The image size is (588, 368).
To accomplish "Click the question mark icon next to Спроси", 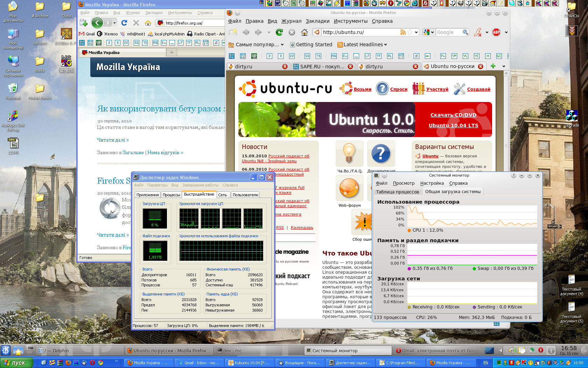I will [x=382, y=89].
